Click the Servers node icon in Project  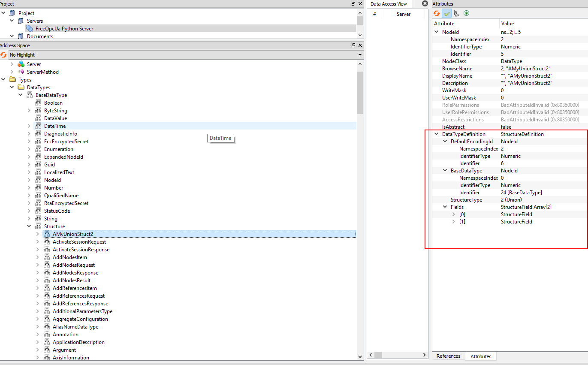(21, 21)
